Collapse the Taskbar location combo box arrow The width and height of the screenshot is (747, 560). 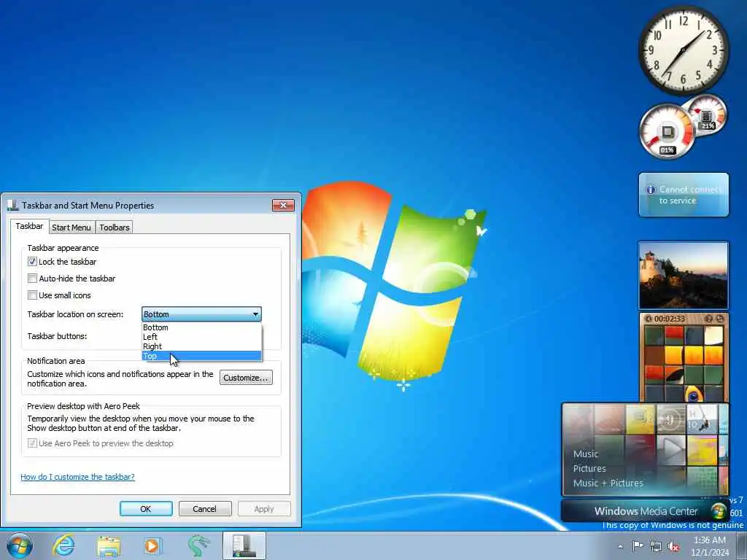coord(255,314)
